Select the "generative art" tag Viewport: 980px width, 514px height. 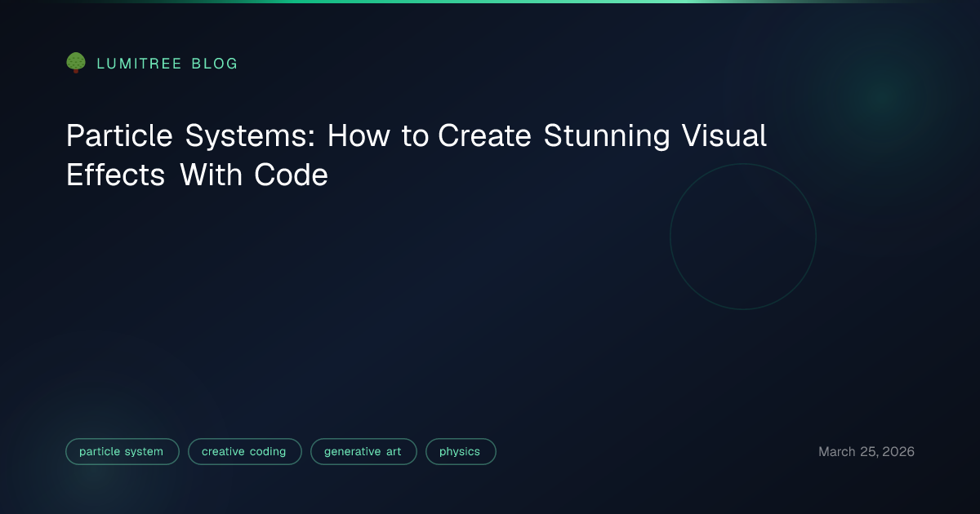[x=363, y=451]
